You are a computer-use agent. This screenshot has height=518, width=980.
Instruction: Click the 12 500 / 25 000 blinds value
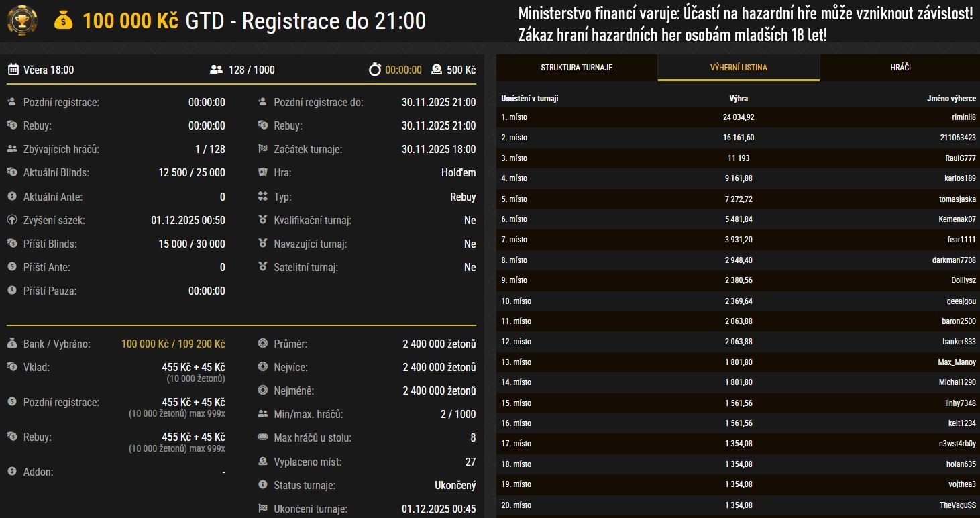pos(192,172)
